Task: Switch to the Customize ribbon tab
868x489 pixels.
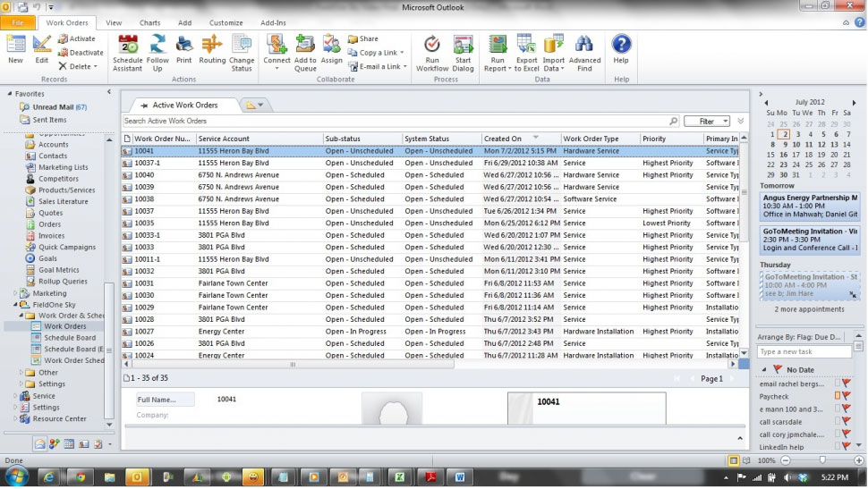Action: [226, 22]
